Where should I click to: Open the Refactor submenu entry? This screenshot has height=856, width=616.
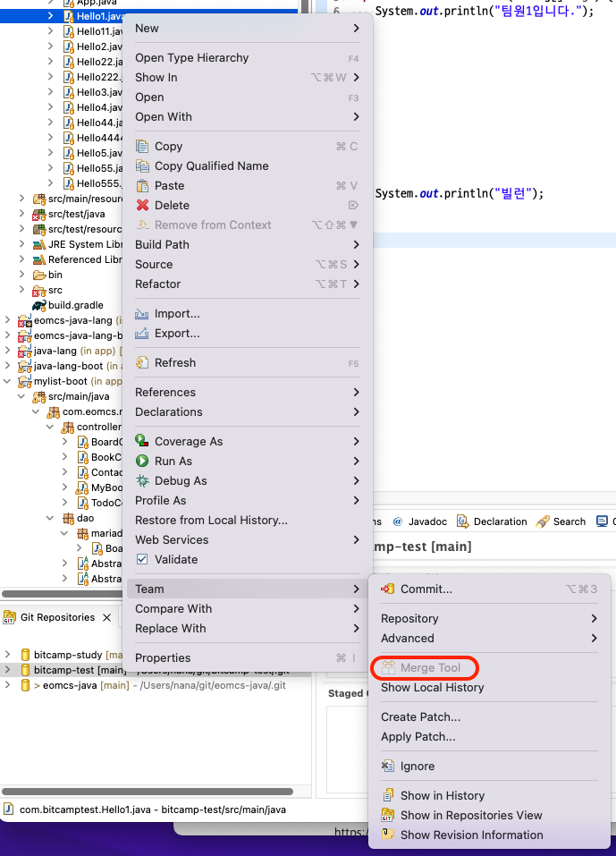tap(248, 284)
